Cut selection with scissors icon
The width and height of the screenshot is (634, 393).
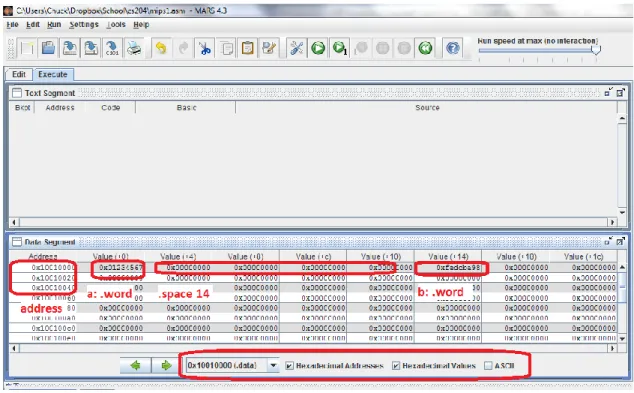[x=205, y=49]
